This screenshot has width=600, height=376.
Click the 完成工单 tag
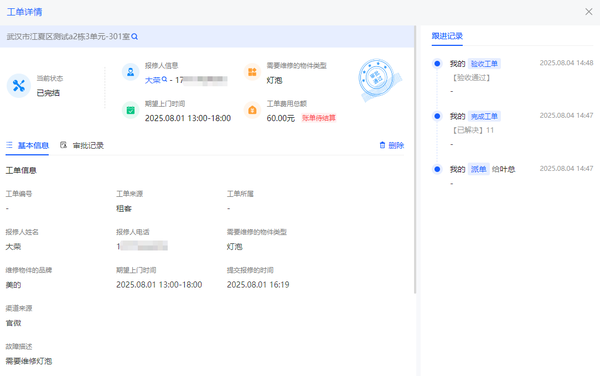click(484, 116)
